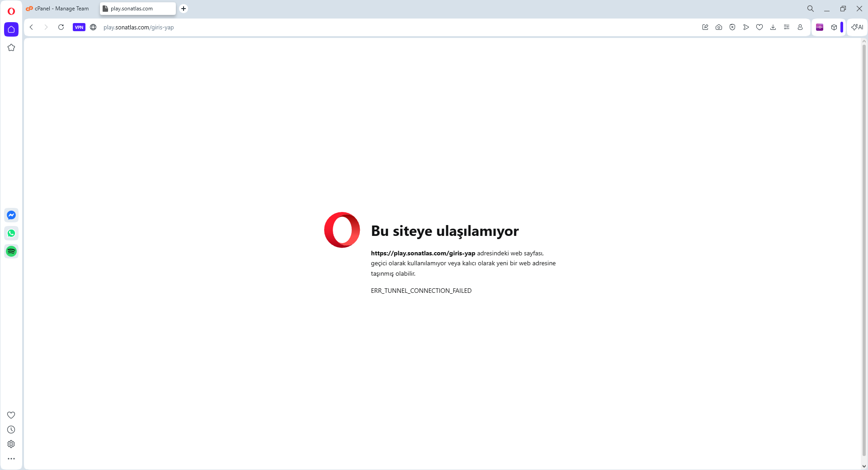The width and height of the screenshot is (868, 470).
Task: Restore down the Opera window
Action: (843, 9)
